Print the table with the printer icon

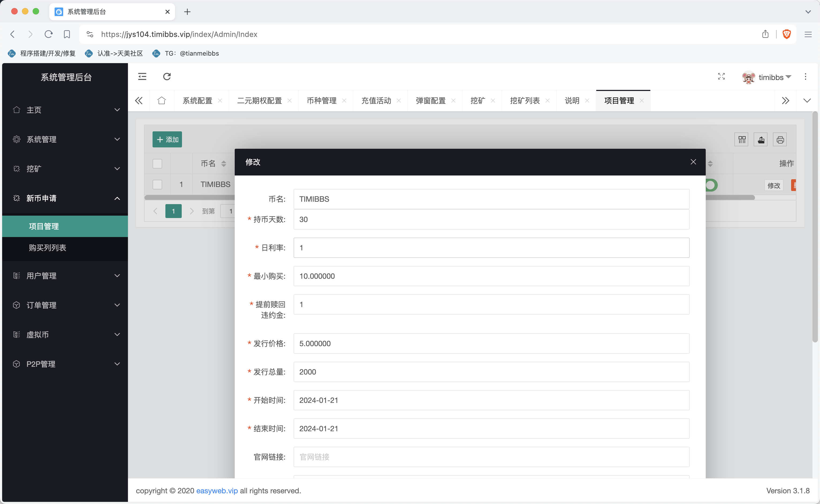point(780,140)
